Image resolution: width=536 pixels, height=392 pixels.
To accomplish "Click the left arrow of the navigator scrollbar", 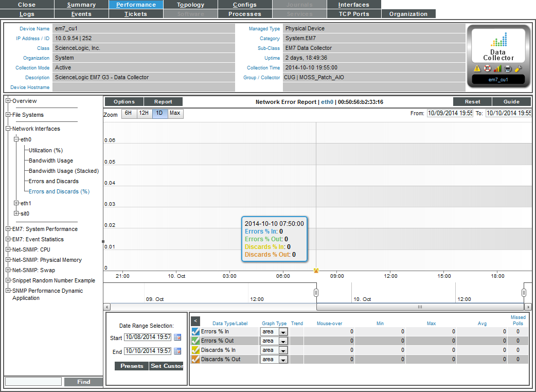I will click(x=107, y=307).
